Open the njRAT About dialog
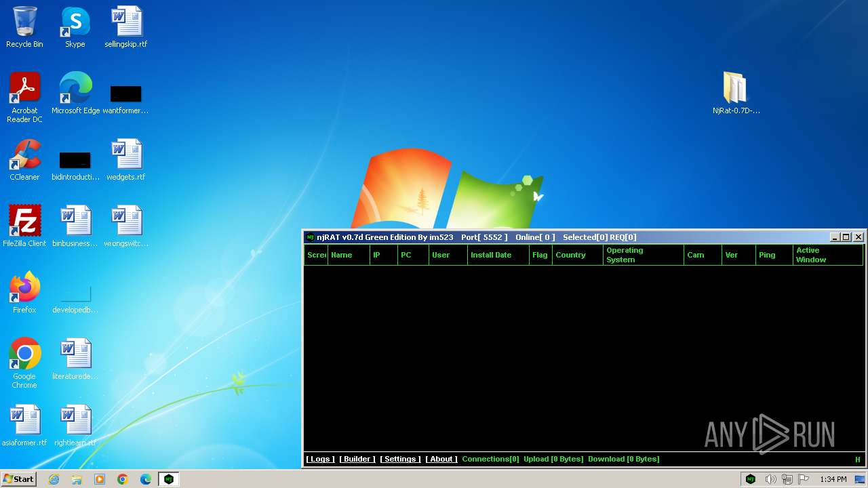Screen dimensions: 868x488 pyautogui.click(x=441, y=459)
